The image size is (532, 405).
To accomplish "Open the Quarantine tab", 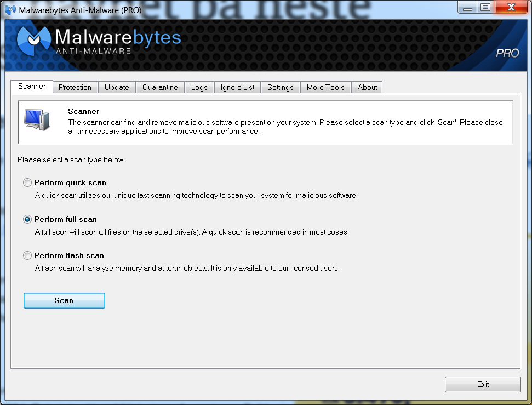I will pyautogui.click(x=160, y=87).
